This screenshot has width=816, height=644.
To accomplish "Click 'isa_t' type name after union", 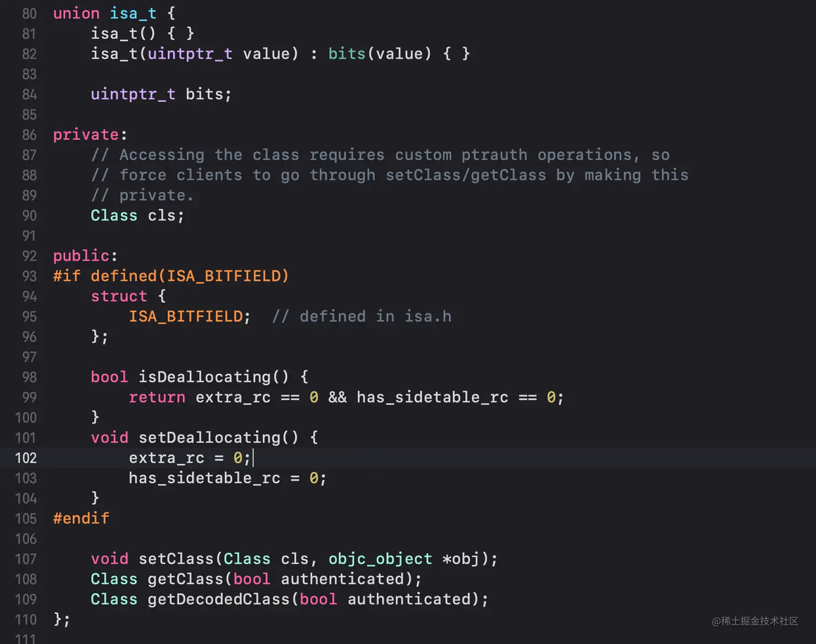I will (133, 13).
